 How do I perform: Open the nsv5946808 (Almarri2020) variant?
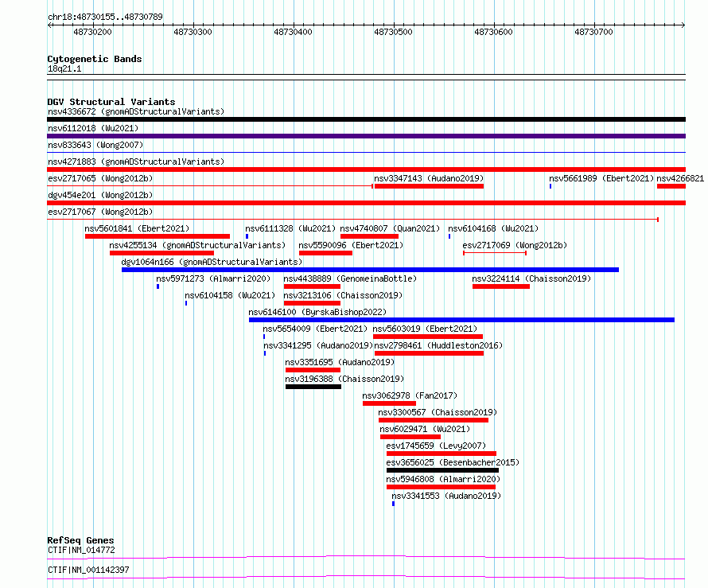click(x=443, y=479)
